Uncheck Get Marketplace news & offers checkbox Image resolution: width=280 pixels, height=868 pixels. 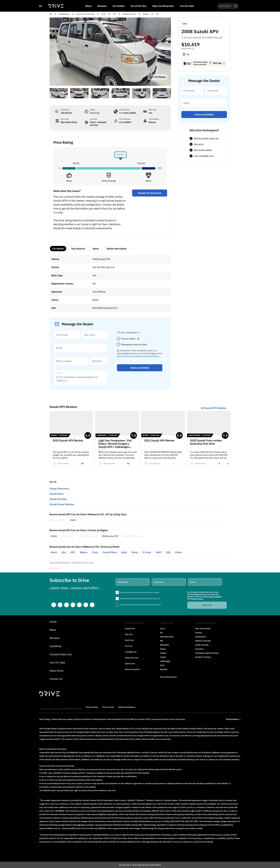[117, 598]
